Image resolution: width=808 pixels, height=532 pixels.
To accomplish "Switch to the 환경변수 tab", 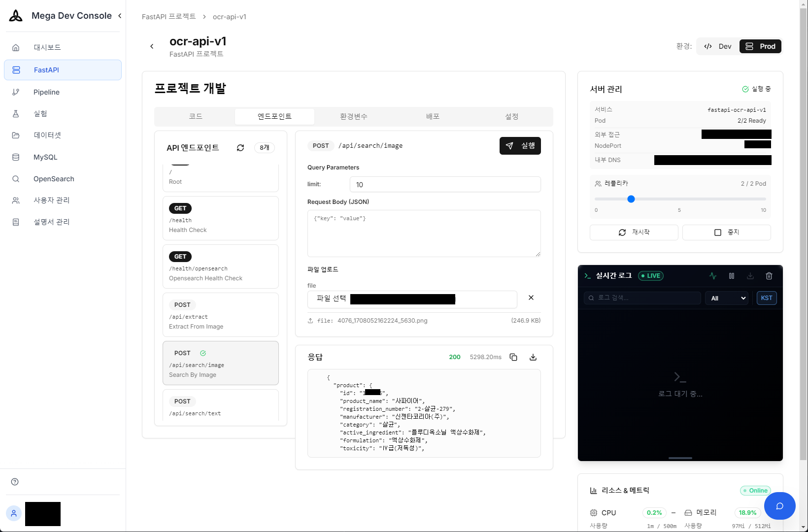I will click(x=353, y=116).
